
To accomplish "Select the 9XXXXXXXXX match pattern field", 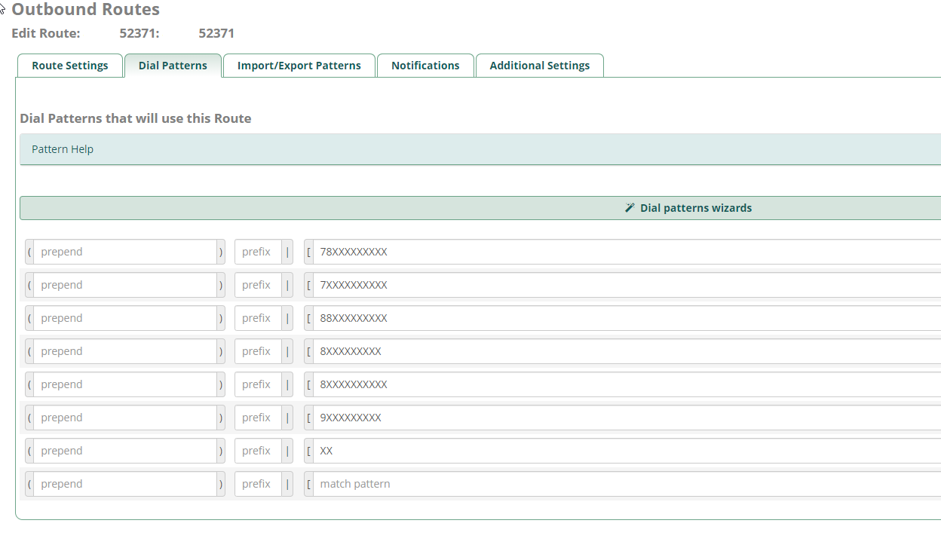I will [626, 418].
